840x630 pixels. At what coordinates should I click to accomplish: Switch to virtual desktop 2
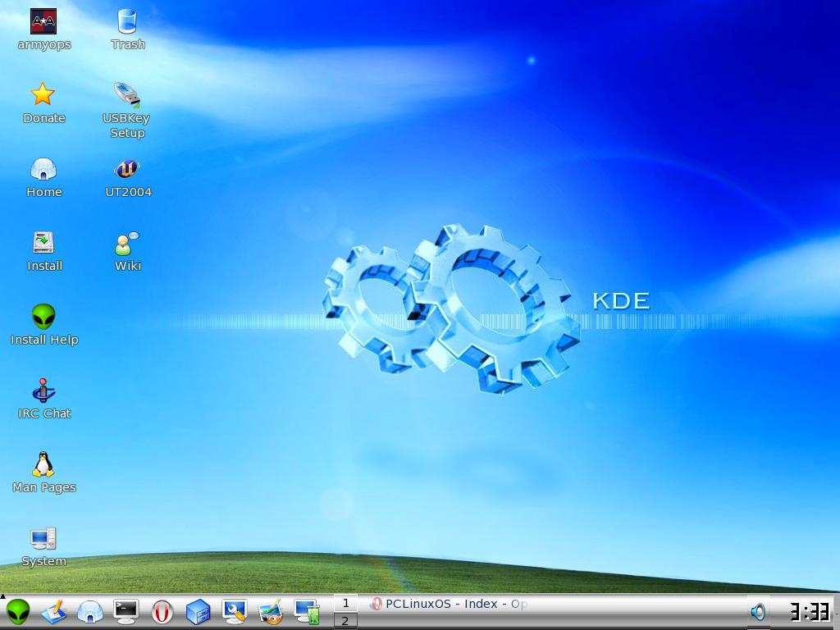tap(345, 620)
